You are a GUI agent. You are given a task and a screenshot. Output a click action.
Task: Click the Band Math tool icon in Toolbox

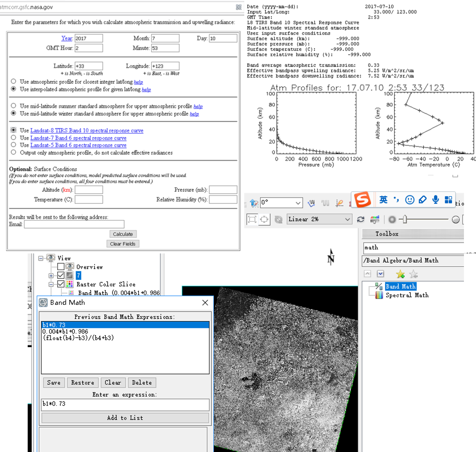(379, 286)
